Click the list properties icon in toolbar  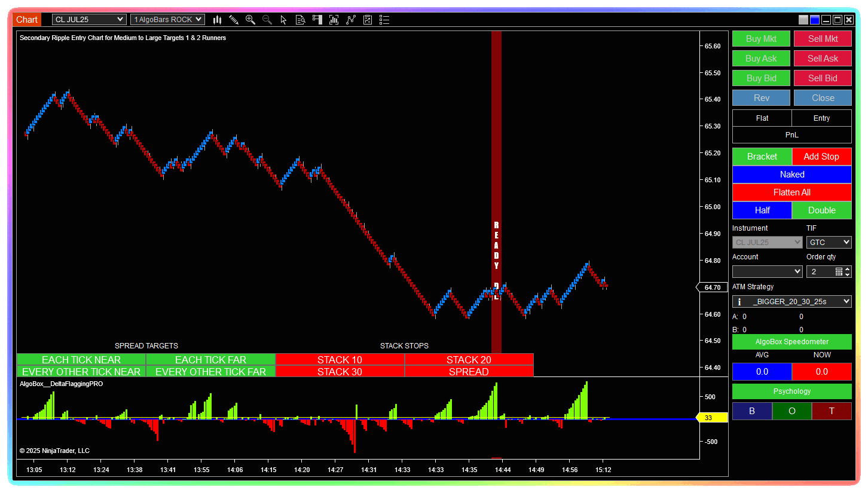[x=384, y=20]
